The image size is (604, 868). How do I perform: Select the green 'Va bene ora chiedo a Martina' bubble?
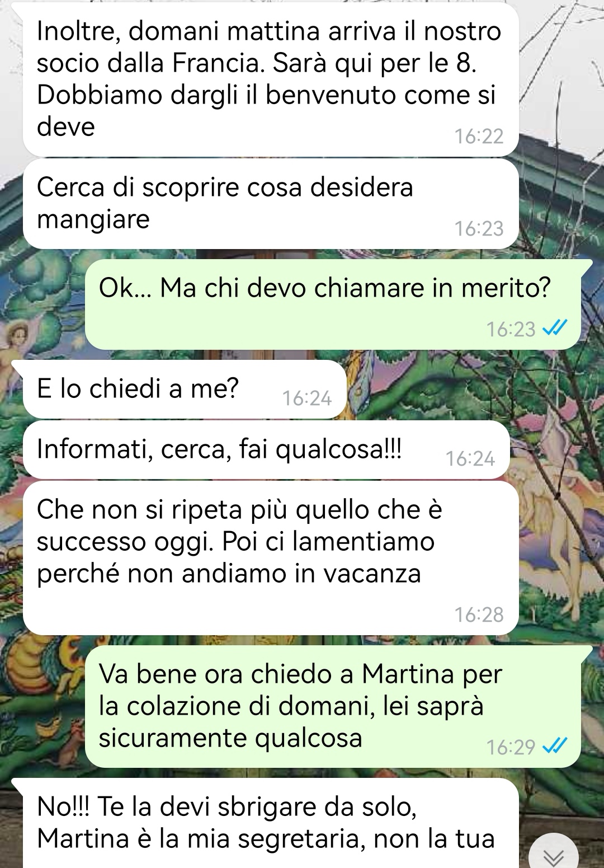[333, 706]
